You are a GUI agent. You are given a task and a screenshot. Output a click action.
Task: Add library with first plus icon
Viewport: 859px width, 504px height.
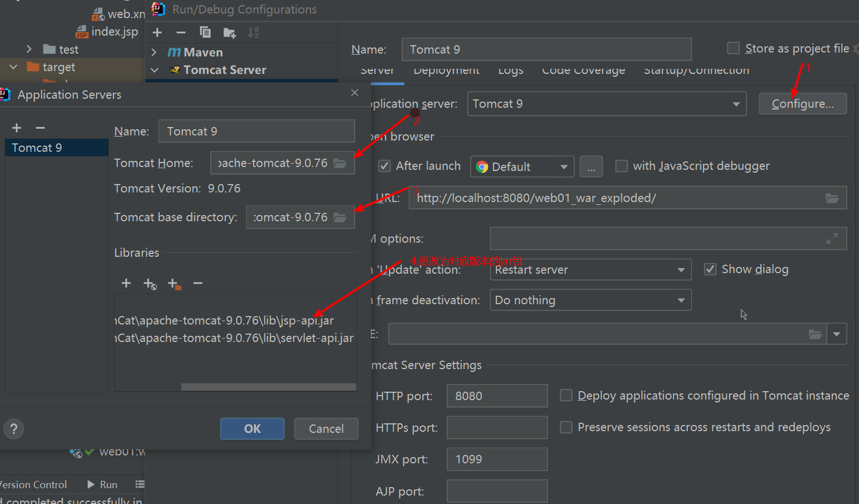click(x=127, y=283)
